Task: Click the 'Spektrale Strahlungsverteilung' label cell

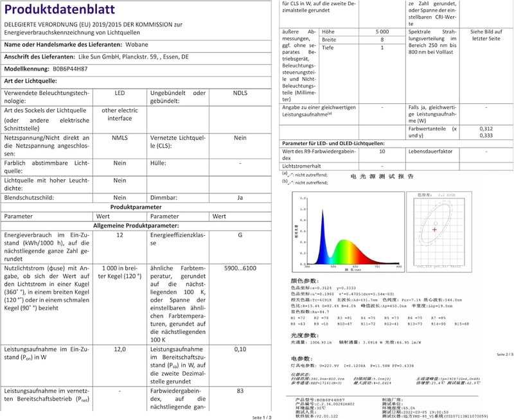Action: tap(432, 42)
